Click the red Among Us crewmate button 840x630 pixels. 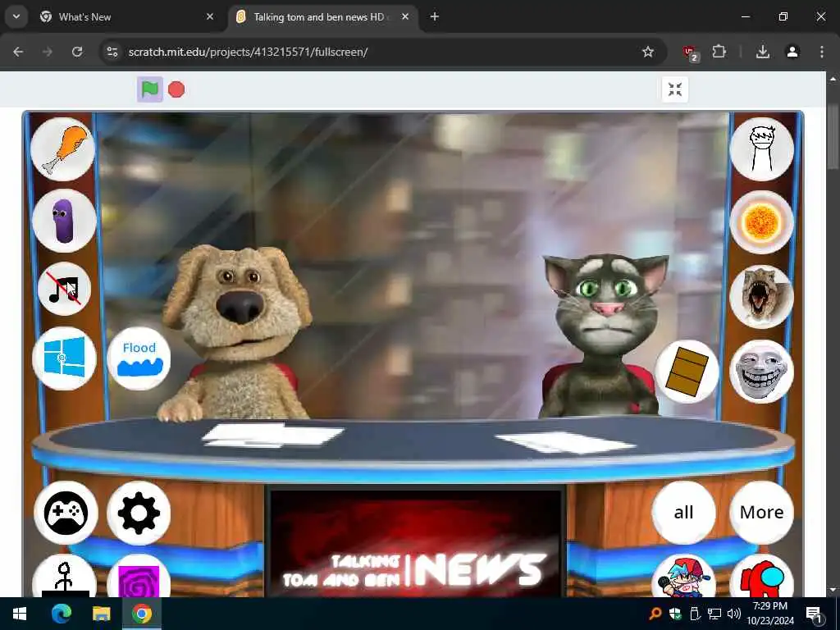pyautogui.click(x=762, y=577)
